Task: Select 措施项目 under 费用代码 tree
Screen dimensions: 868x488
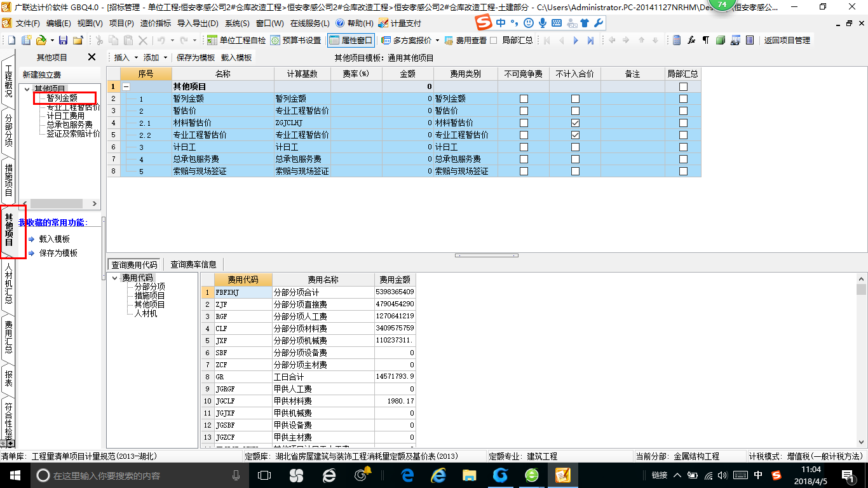Action: (x=150, y=295)
